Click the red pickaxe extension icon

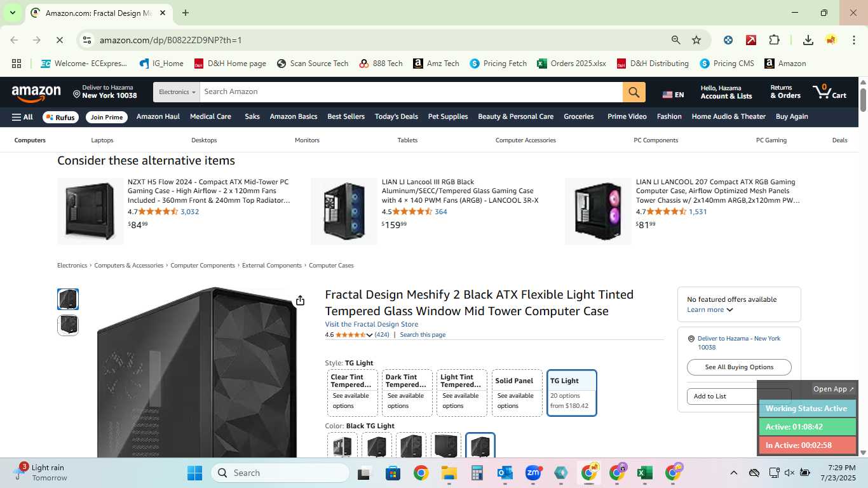coord(751,40)
